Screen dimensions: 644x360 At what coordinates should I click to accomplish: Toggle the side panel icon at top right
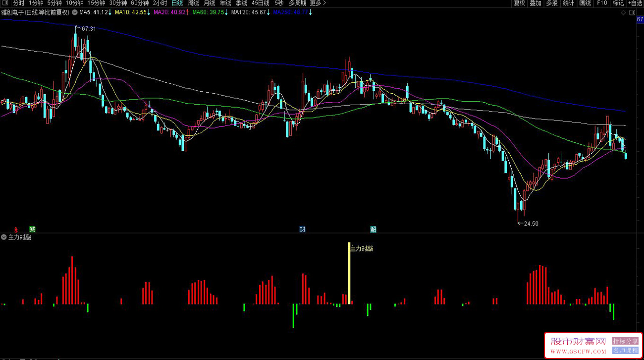click(x=632, y=12)
